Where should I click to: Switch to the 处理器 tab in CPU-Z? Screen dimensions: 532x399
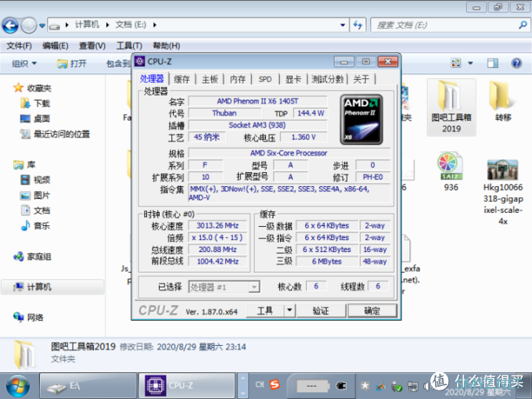pos(152,79)
